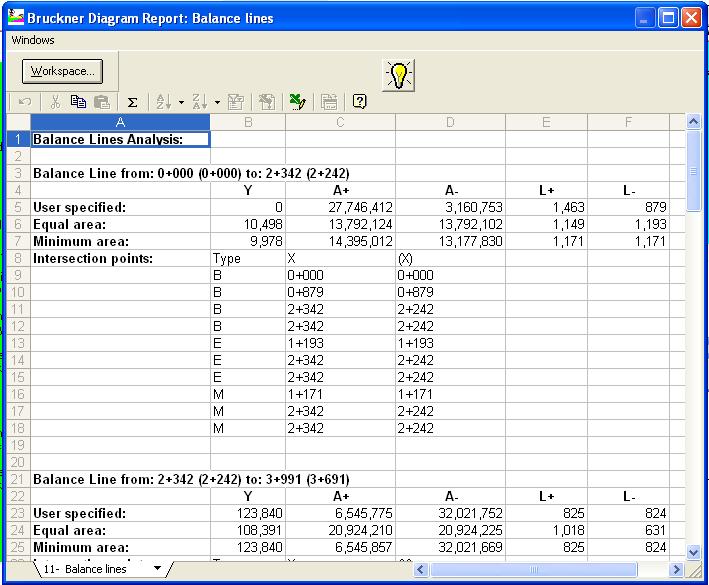Select (X) value 1+171 in row 16

coord(450,394)
